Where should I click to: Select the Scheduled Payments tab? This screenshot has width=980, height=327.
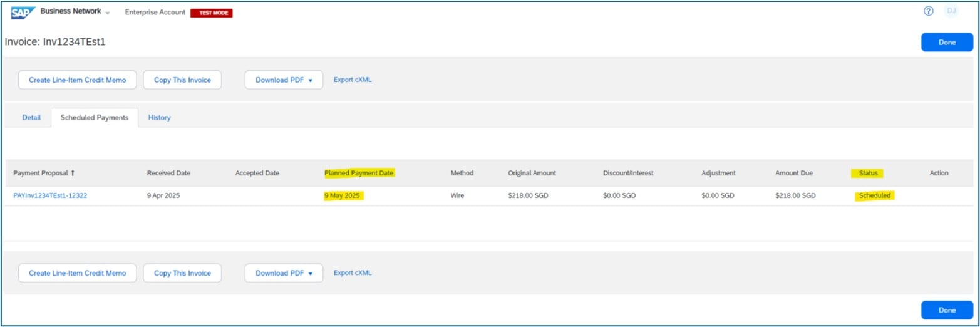coord(95,118)
